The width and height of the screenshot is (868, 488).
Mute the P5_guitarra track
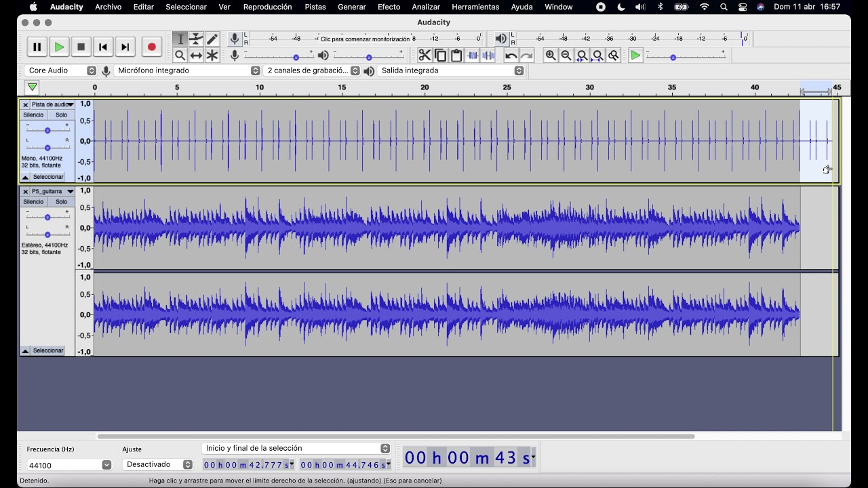[33, 201]
